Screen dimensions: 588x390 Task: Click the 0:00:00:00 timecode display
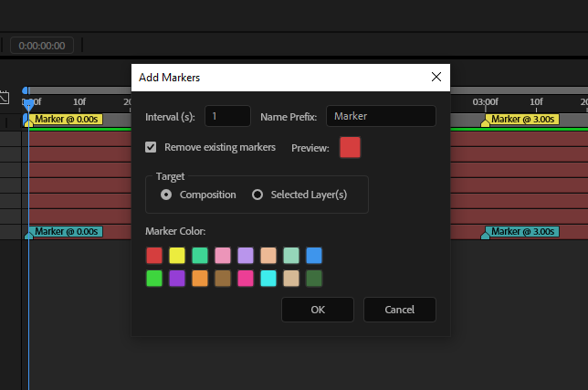(43, 44)
